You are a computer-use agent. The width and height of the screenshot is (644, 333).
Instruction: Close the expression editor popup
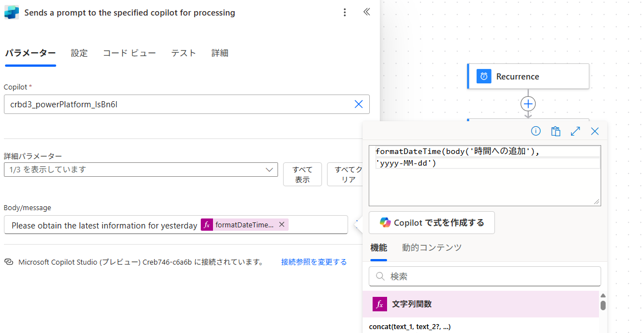point(595,131)
